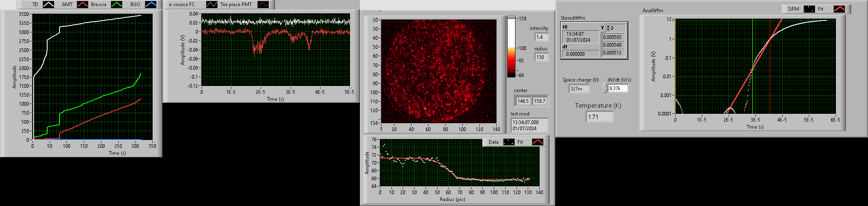Open the Tee piece PMT legend icon
This screenshot has height=206, width=868.
point(263,5)
